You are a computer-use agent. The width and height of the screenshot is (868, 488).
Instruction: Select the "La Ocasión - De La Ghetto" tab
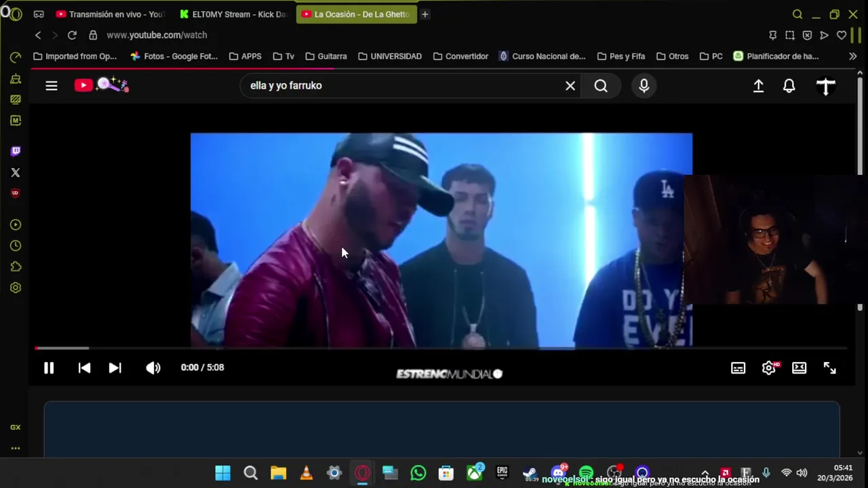(x=356, y=14)
